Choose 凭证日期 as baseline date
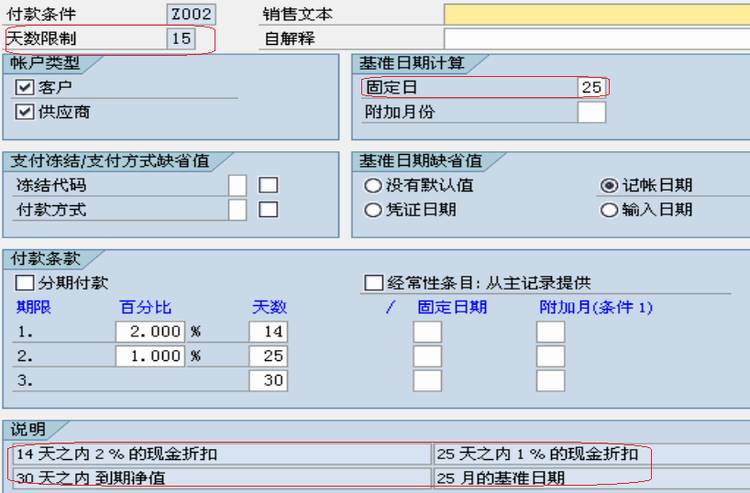This screenshot has width=750, height=493. click(x=373, y=210)
